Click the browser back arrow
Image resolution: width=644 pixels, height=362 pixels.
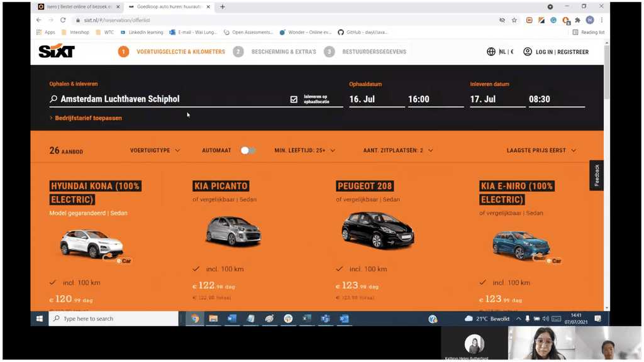[x=38, y=19]
